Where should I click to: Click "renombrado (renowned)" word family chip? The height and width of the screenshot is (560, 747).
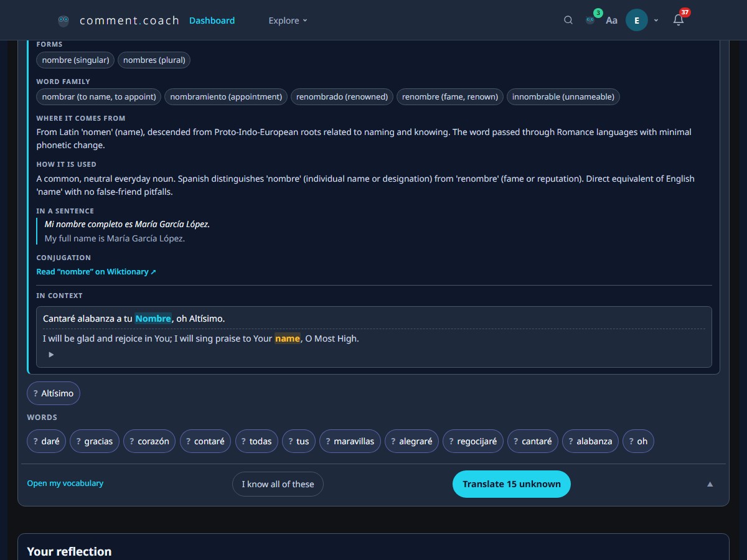(x=342, y=97)
